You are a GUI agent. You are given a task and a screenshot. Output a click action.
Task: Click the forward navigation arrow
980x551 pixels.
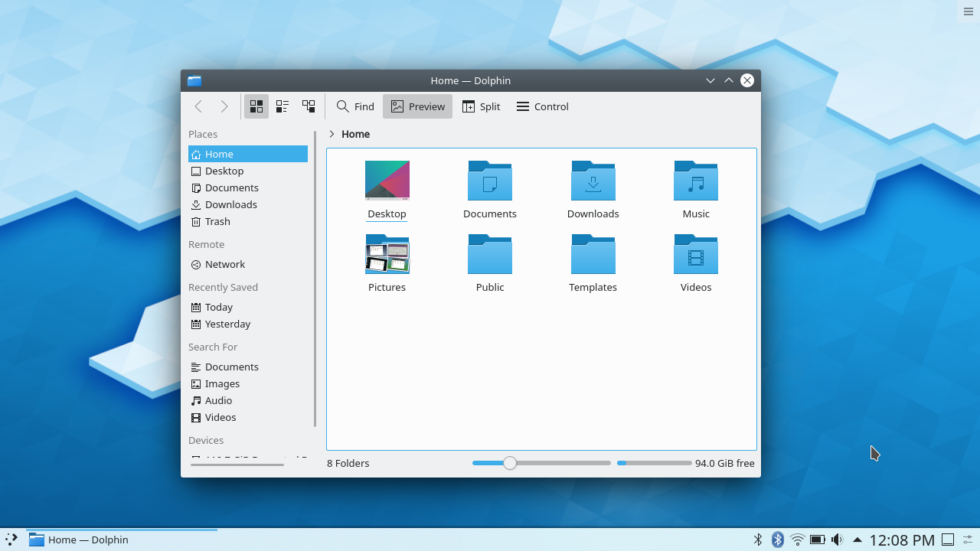224,106
